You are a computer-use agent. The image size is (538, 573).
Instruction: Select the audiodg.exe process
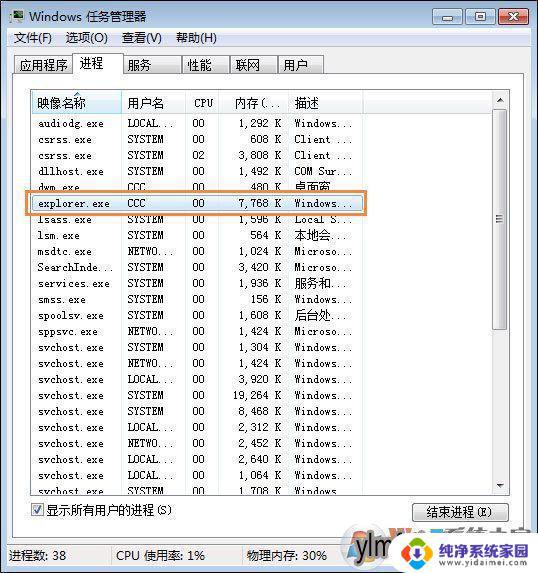(197, 123)
